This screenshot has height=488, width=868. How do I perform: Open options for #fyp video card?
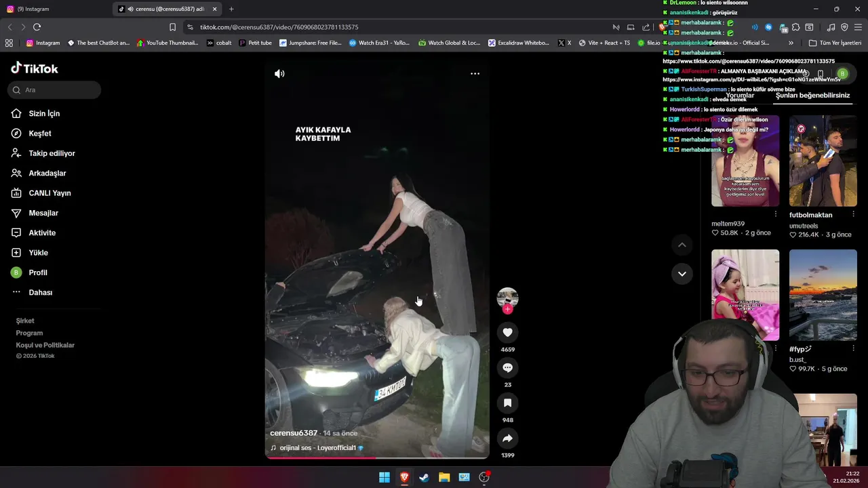click(x=853, y=348)
